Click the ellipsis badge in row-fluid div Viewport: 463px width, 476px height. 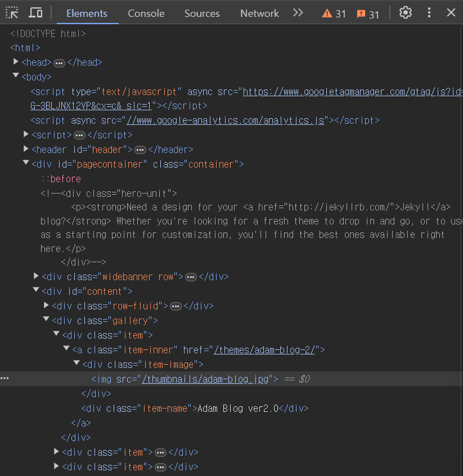pos(176,307)
